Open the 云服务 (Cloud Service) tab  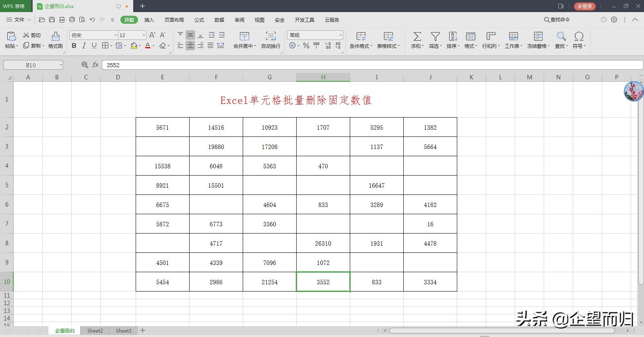pyautogui.click(x=332, y=20)
